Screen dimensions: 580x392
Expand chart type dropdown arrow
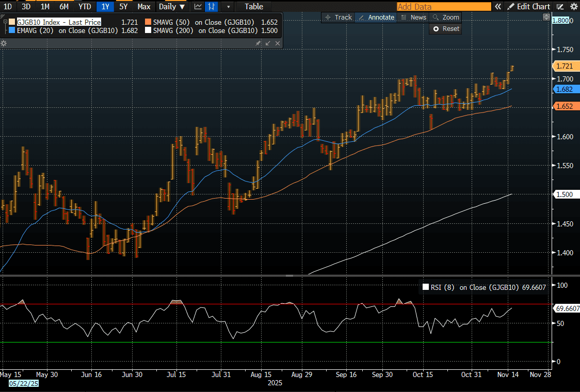point(229,7)
